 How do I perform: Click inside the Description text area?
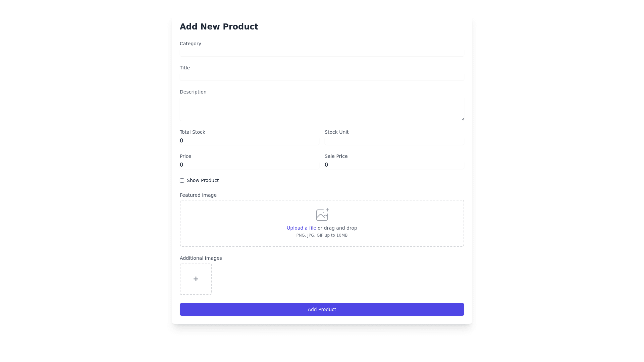click(322, 109)
